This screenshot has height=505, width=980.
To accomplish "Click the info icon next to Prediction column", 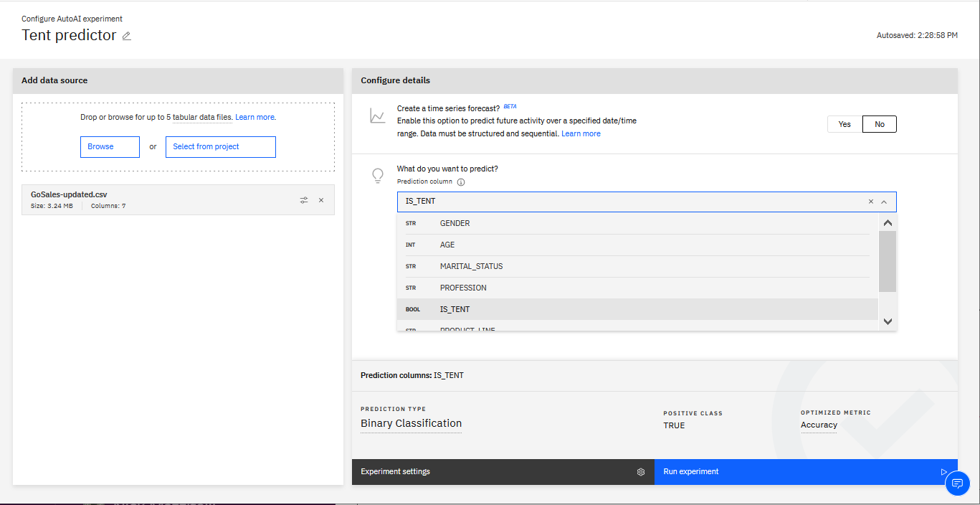I will coord(461,182).
